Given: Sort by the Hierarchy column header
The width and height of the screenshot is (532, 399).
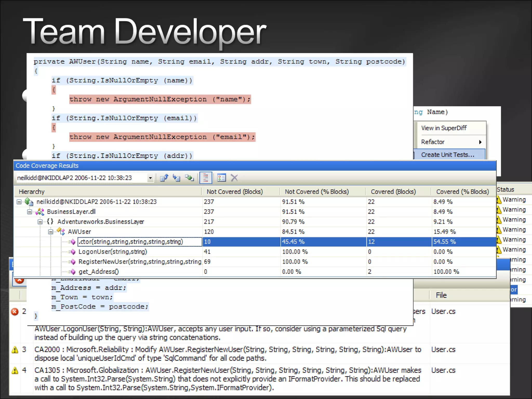Looking at the screenshot, I should pyautogui.click(x=108, y=192).
